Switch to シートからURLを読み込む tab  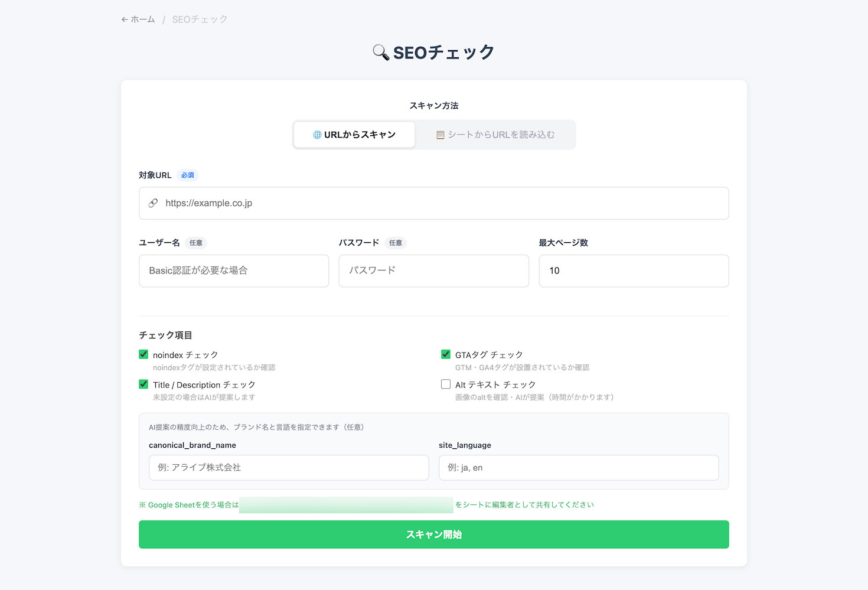point(495,135)
